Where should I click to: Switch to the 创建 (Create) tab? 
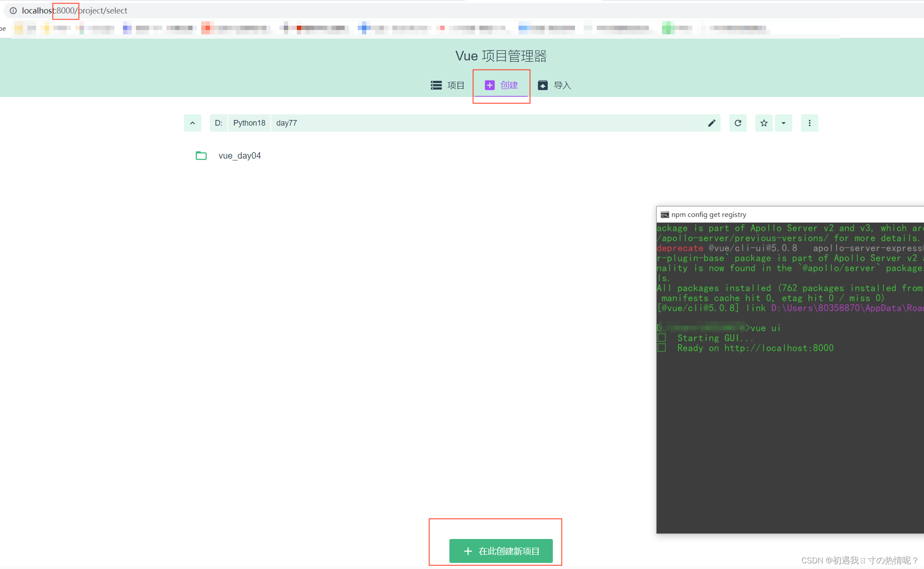coord(501,85)
